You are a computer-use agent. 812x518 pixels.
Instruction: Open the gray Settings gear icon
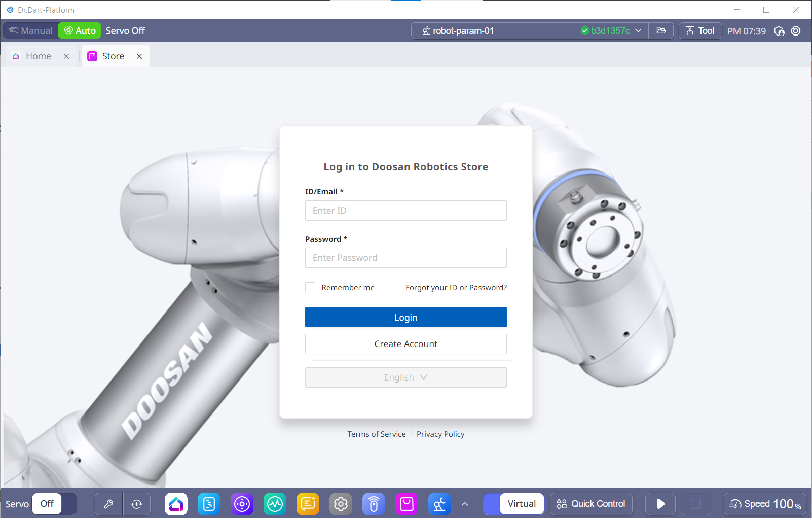(x=341, y=504)
